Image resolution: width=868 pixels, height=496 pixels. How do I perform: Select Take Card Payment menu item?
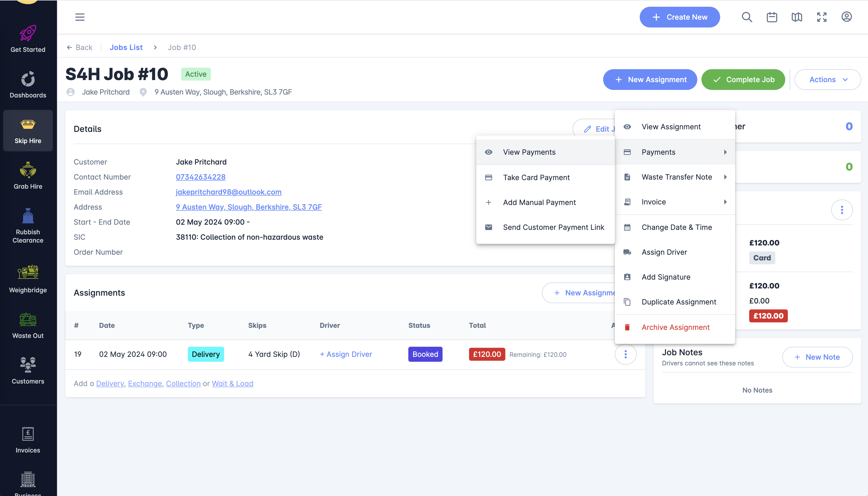point(536,178)
